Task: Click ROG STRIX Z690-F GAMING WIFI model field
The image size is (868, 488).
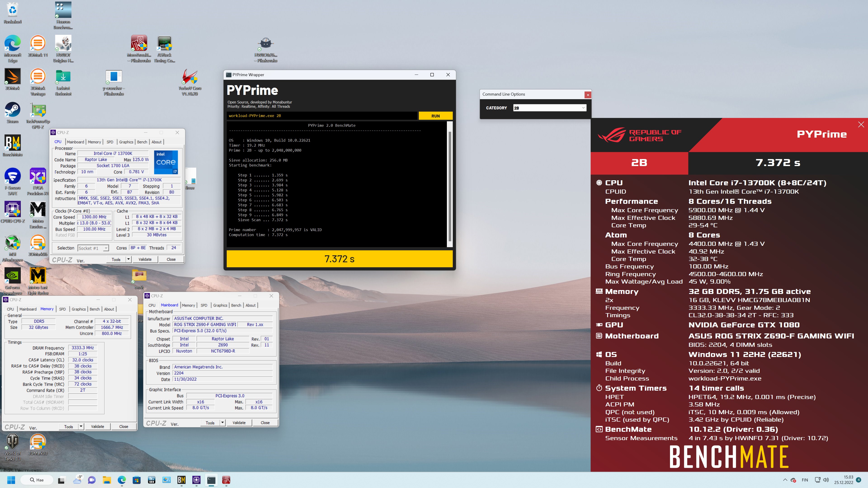Action: 205,325
